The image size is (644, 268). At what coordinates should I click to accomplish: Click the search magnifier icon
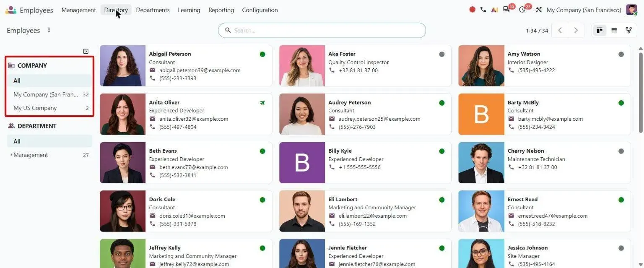[228, 30]
